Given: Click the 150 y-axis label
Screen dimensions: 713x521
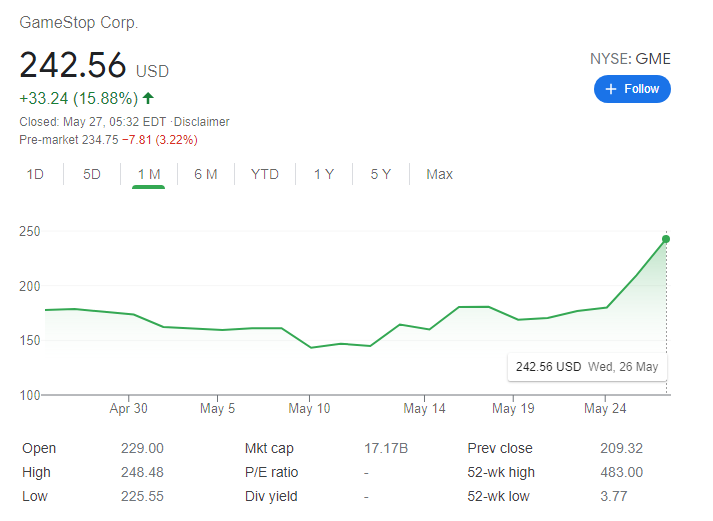Looking at the screenshot, I should click(x=30, y=341).
